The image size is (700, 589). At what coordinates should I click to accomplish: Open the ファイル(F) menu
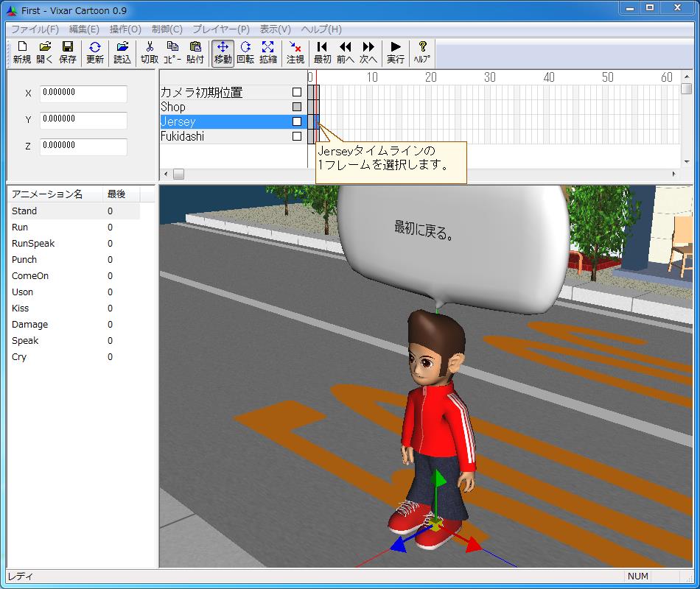pyautogui.click(x=35, y=29)
